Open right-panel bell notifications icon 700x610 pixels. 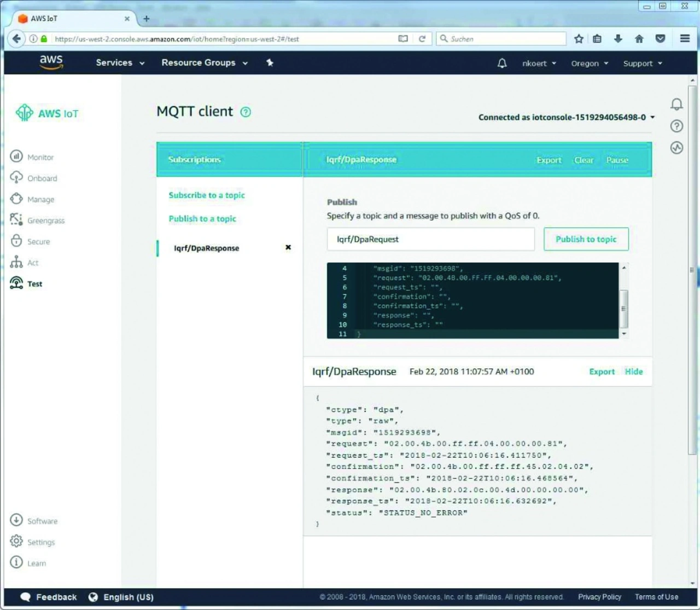click(x=676, y=104)
